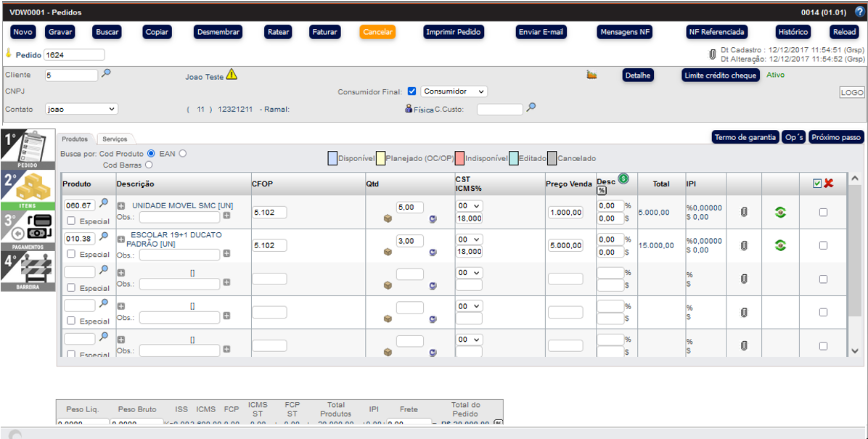Viewport: 868px width, 439px height.
Task: Check Especial box for product 060.67
Action: click(x=71, y=221)
